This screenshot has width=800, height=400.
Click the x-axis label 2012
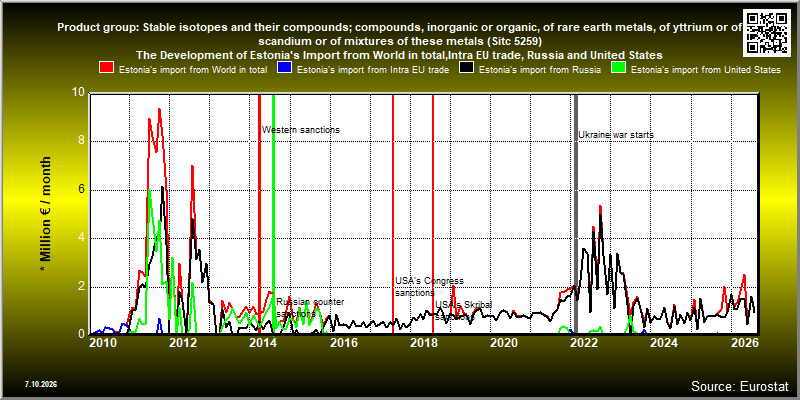coord(183,343)
